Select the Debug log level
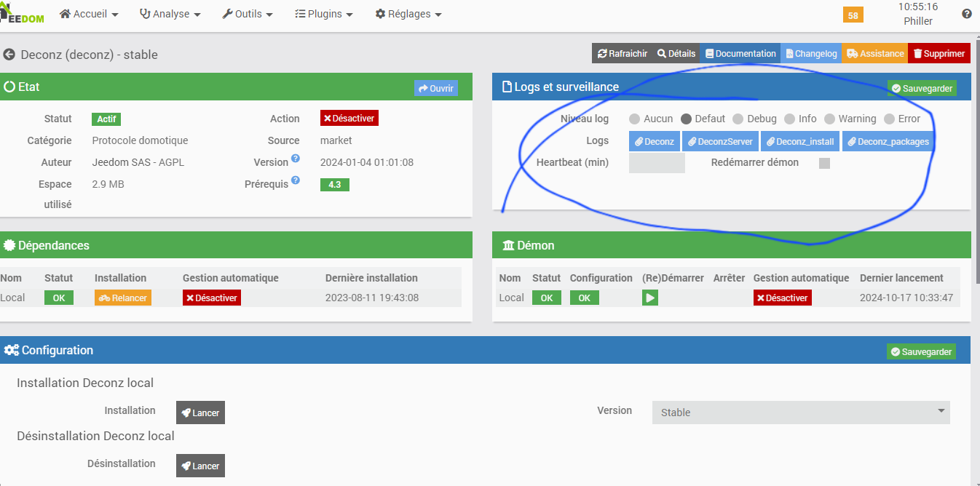This screenshot has height=486, width=980. click(738, 119)
